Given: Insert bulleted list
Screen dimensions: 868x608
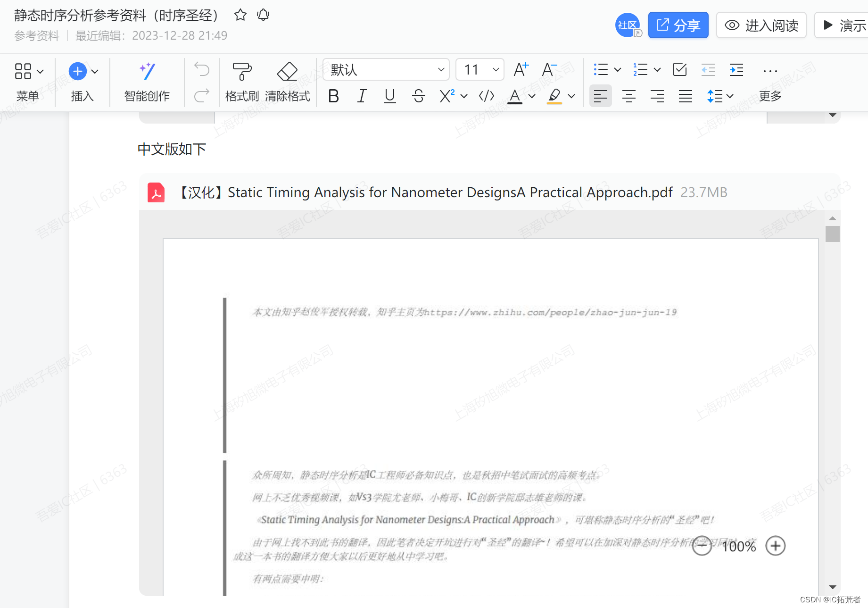Looking at the screenshot, I should click(x=601, y=70).
